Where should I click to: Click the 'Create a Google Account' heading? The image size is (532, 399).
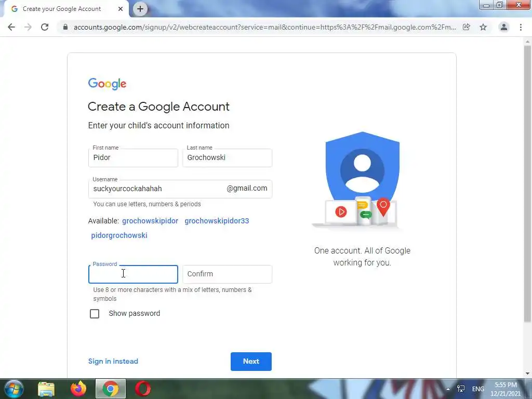pyautogui.click(x=158, y=107)
